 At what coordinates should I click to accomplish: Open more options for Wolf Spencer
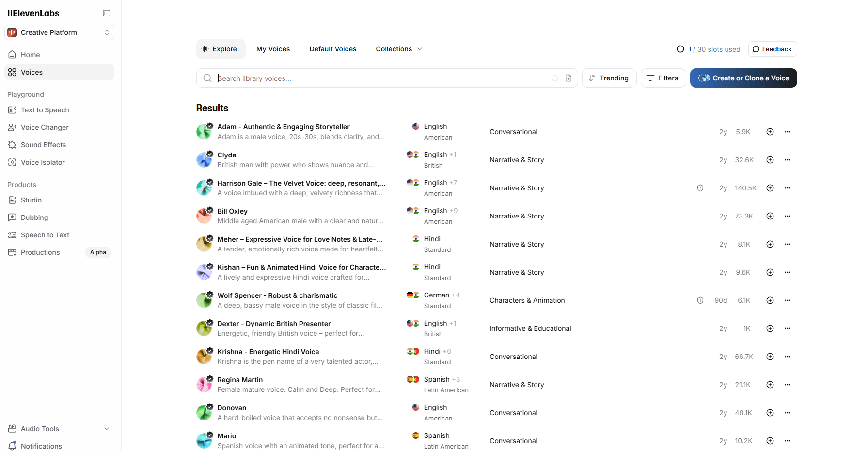(x=788, y=300)
